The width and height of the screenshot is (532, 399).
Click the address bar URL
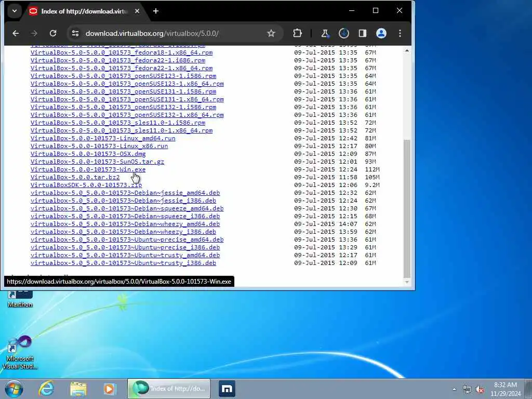pyautogui.click(x=152, y=33)
